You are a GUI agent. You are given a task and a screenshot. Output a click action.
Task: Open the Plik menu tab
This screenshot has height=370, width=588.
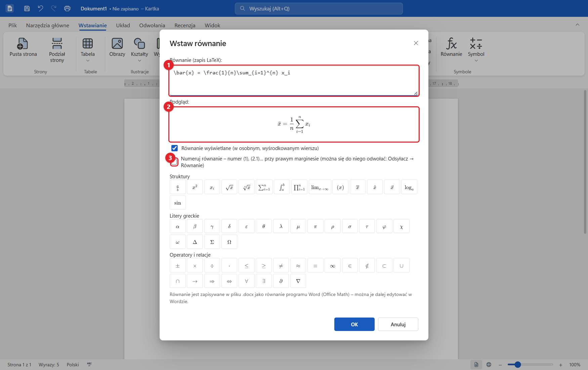pyautogui.click(x=13, y=25)
